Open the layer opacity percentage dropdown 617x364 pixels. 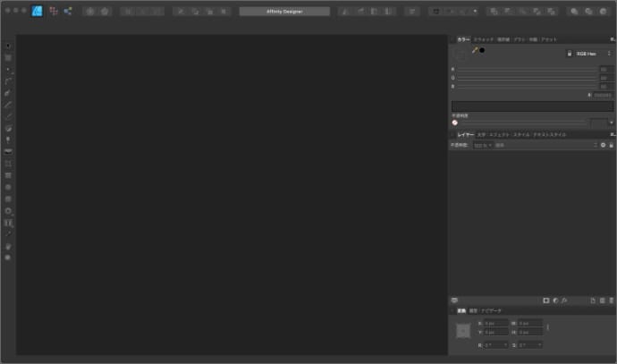pos(482,145)
